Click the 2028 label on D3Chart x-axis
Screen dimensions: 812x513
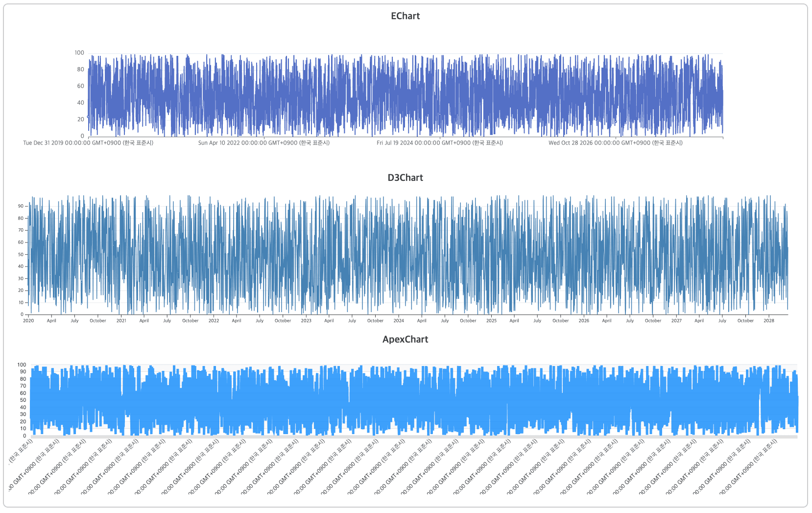tap(769, 321)
